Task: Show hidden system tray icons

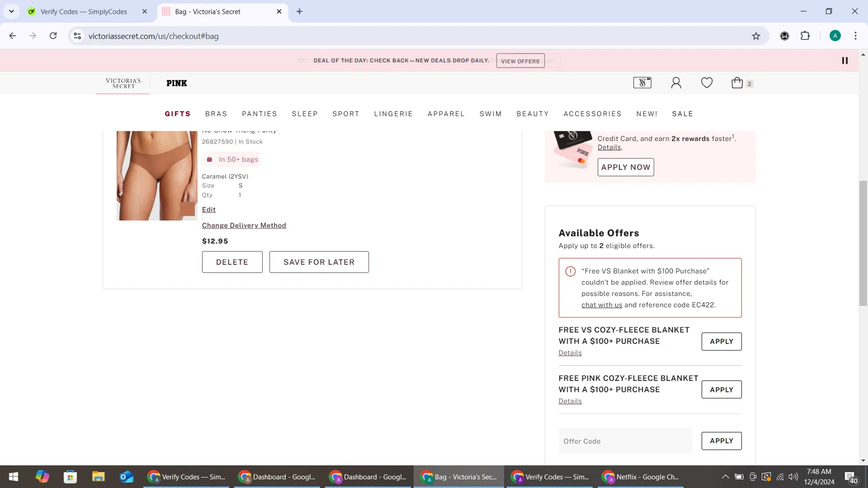Action: point(725,477)
